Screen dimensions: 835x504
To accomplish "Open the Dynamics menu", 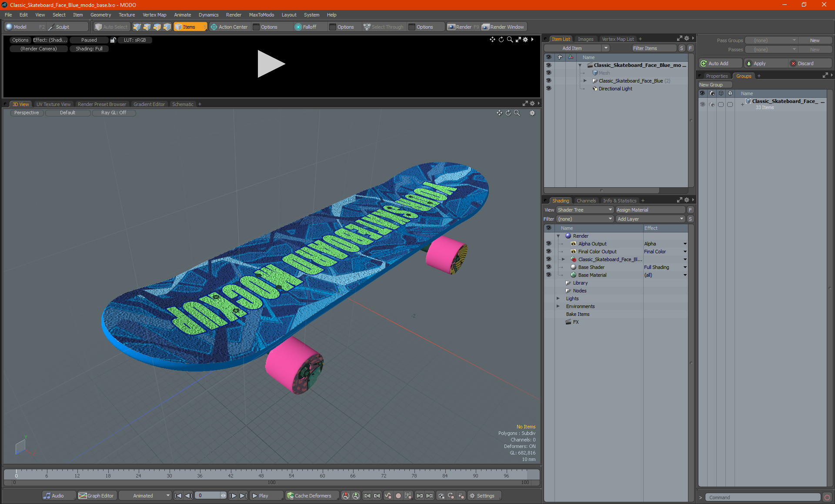I will [x=208, y=15].
